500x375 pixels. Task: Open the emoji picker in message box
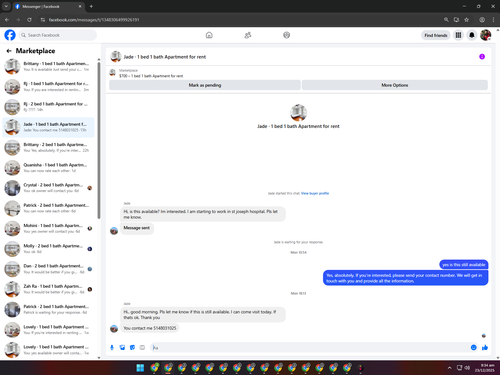[474, 348]
